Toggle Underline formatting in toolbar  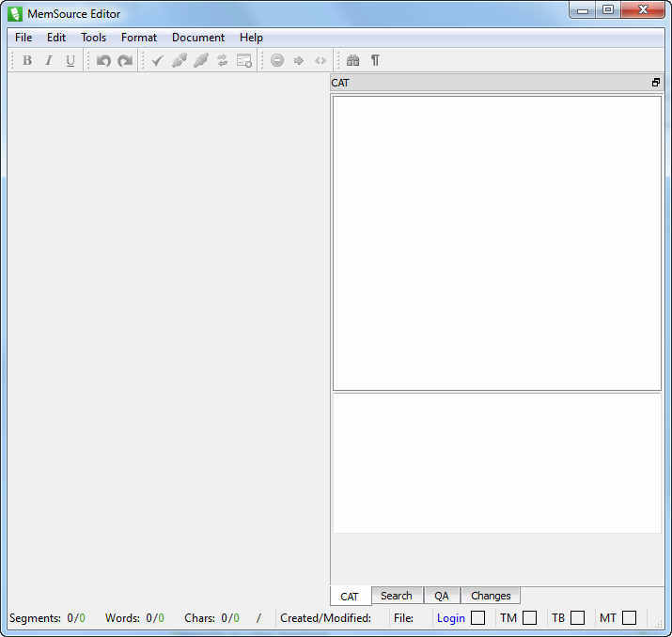coord(70,60)
